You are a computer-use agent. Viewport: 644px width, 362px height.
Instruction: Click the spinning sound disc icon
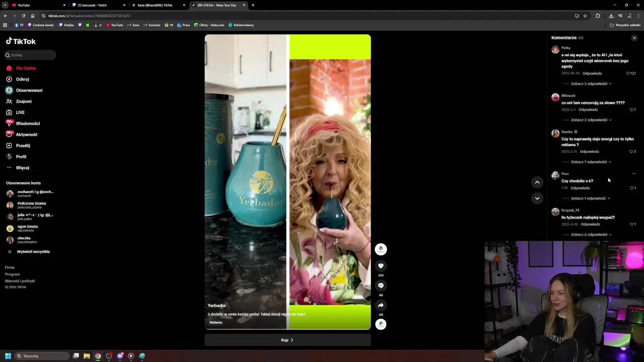[x=381, y=324]
